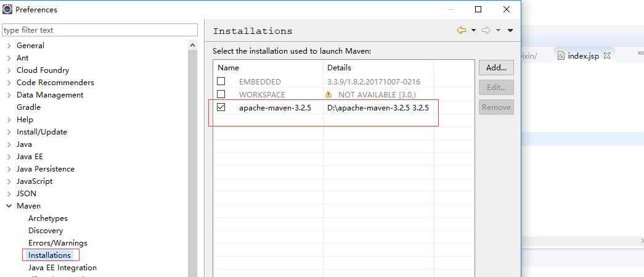Expand the General tree node
The height and width of the screenshot is (277, 644).
[x=9, y=46]
